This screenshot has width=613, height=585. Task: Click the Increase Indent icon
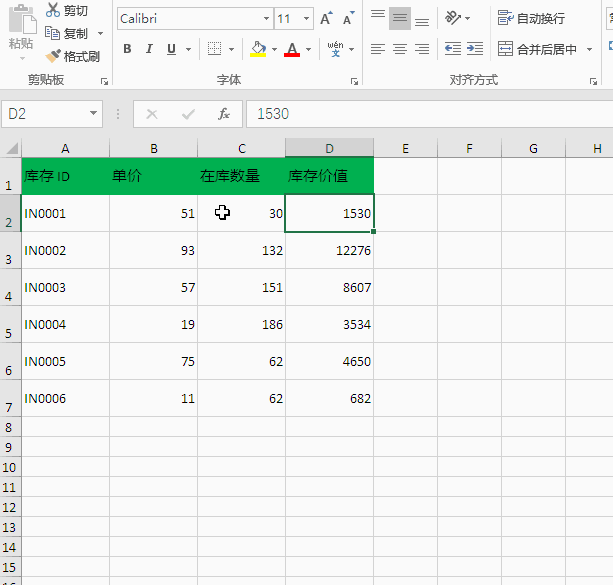point(475,49)
